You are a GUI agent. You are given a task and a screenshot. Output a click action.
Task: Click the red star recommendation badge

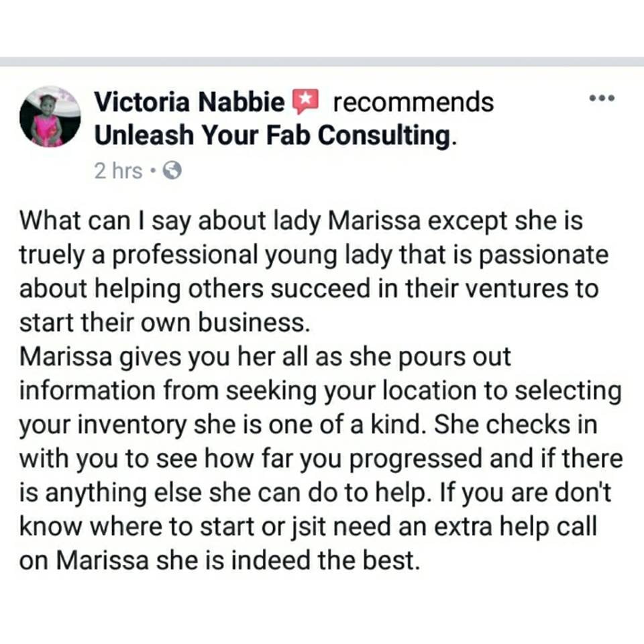coord(305,101)
